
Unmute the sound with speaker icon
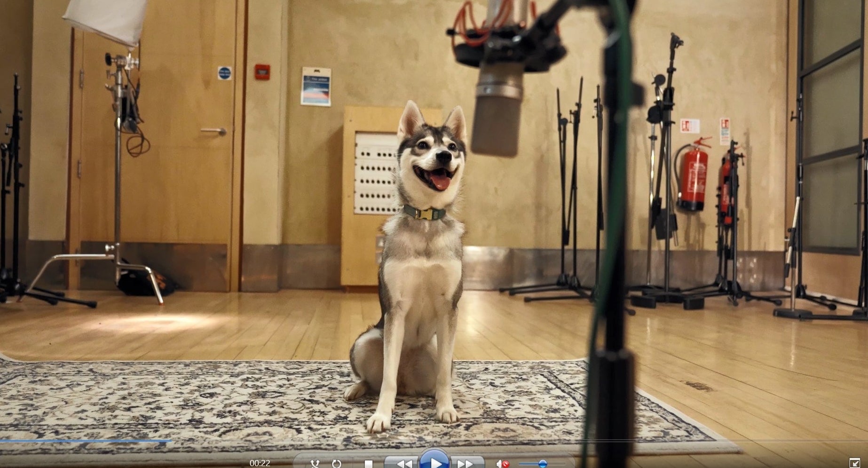pyautogui.click(x=502, y=464)
